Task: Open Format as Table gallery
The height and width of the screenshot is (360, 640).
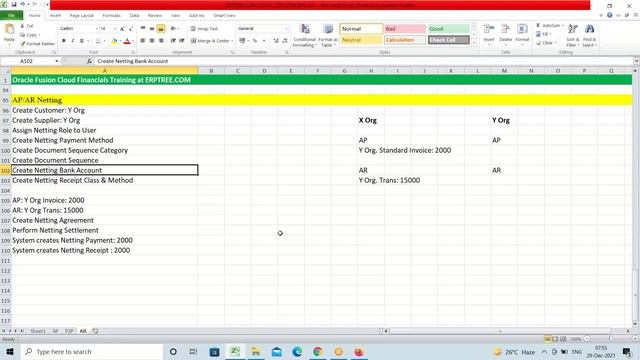Action: [328, 36]
